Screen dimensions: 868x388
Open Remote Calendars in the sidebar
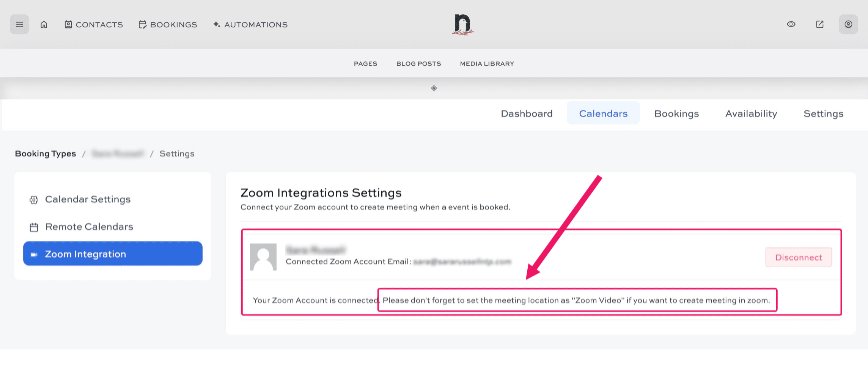click(x=89, y=227)
